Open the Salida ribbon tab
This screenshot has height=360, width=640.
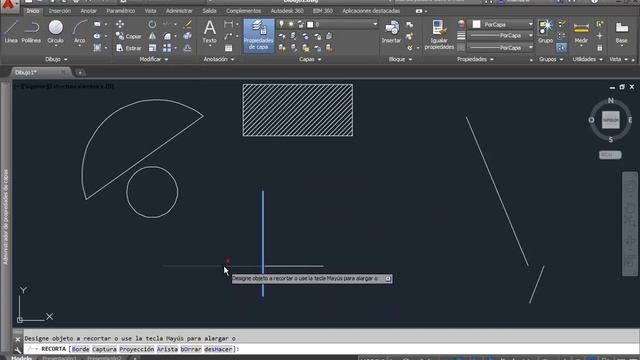click(209, 11)
